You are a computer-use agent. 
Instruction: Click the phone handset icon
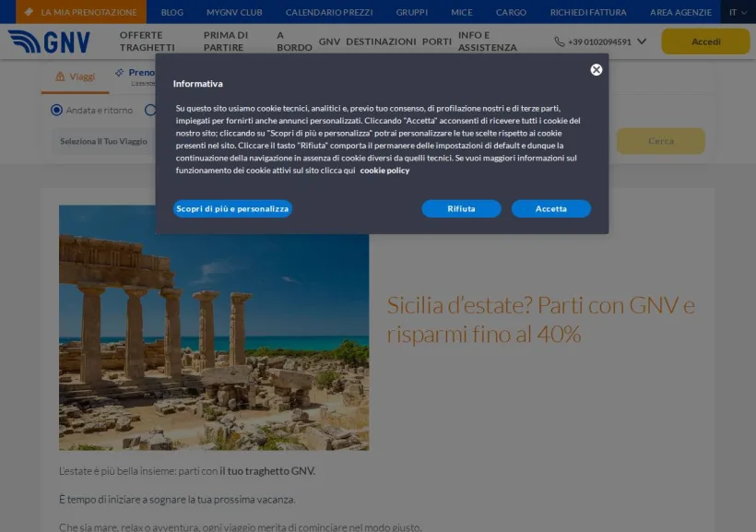click(x=559, y=42)
